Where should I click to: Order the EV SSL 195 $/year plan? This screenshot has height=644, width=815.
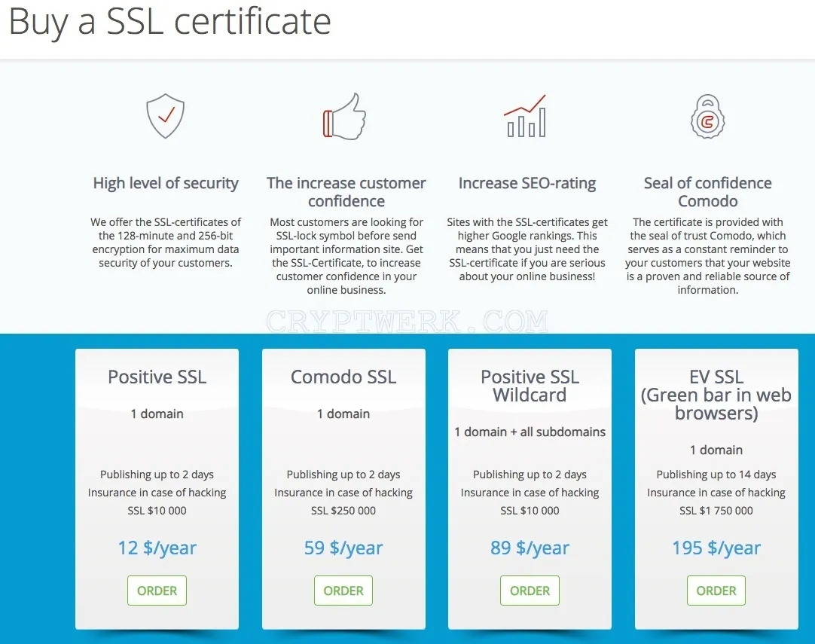click(x=716, y=591)
